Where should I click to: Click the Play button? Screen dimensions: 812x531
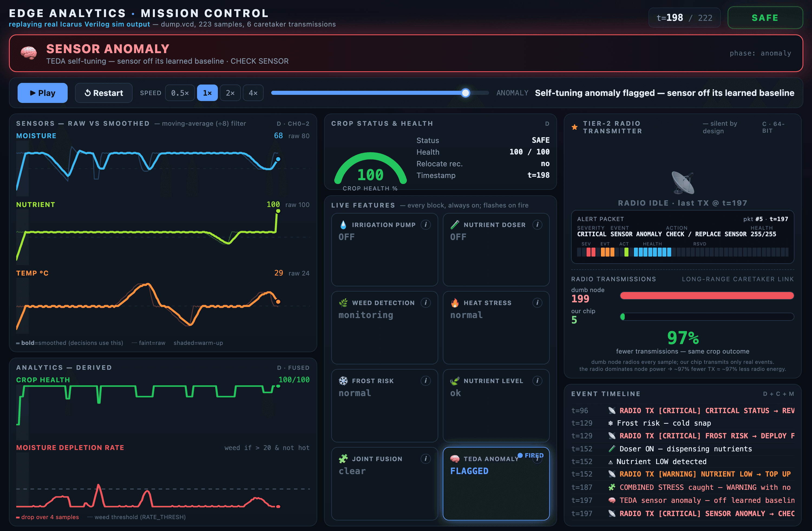click(x=42, y=93)
